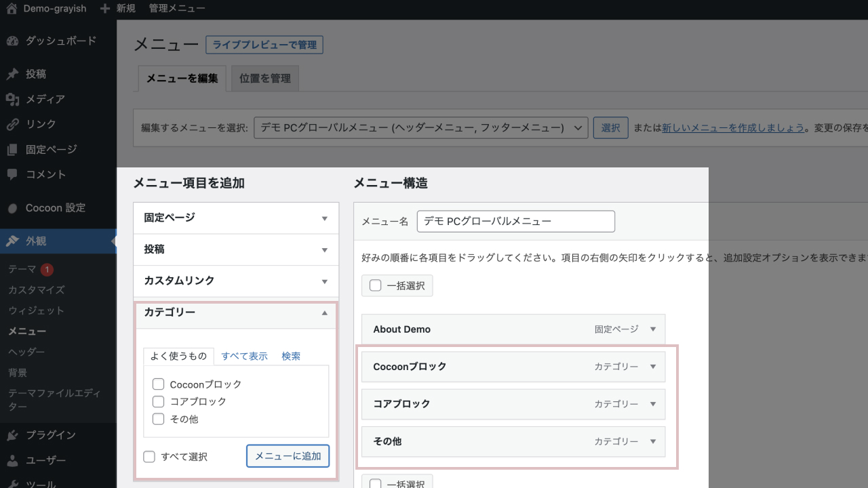Expand the コアブロック menu item arrow
Screen dimensions: 868x488
tap(653, 404)
